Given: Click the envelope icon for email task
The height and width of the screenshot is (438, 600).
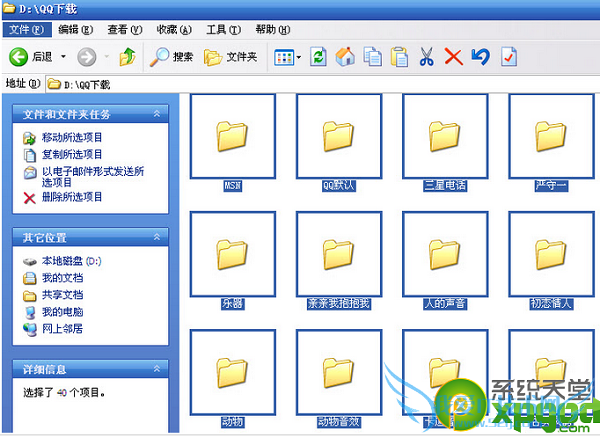Looking at the screenshot, I should [x=29, y=173].
